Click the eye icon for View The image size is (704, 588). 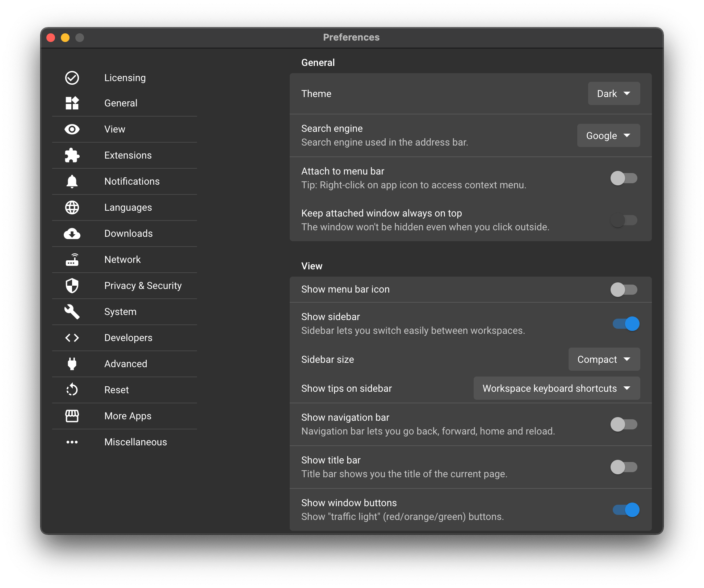(x=72, y=129)
